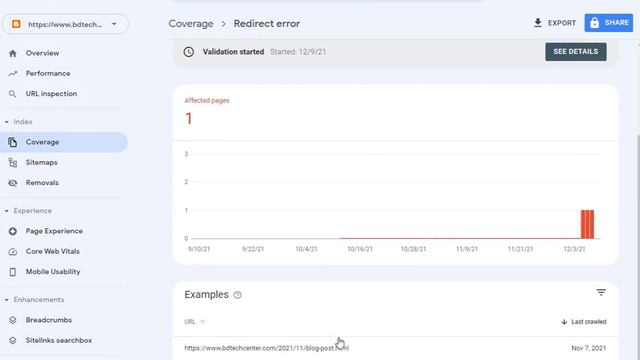Click See Details for validation
Screen dimensions: 640x360
click(x=576, y=52)
